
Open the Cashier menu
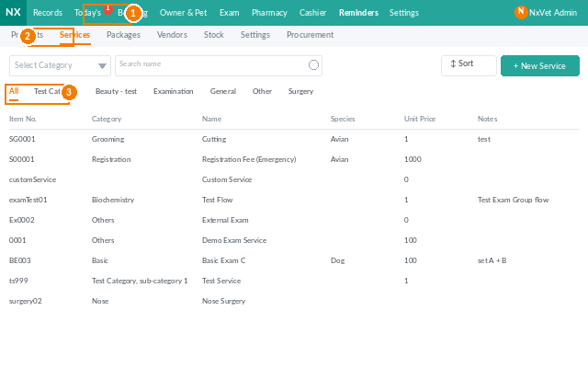pos(312,13)
